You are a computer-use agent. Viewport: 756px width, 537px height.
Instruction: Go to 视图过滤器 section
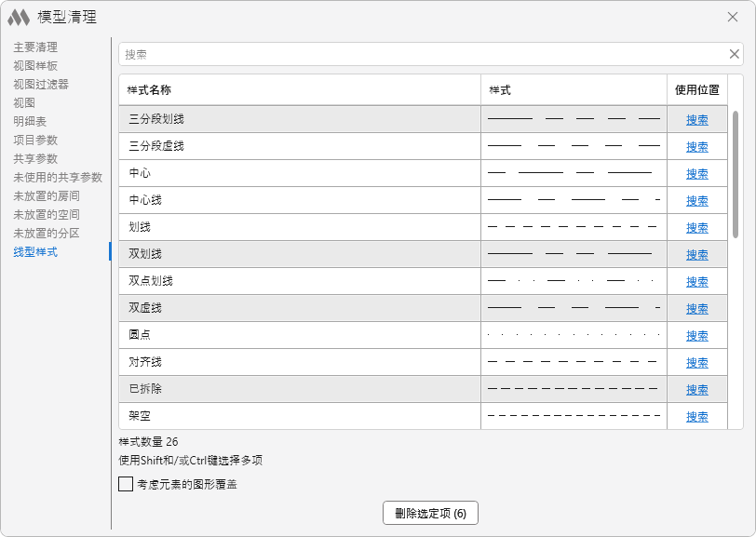click(41, 85)
